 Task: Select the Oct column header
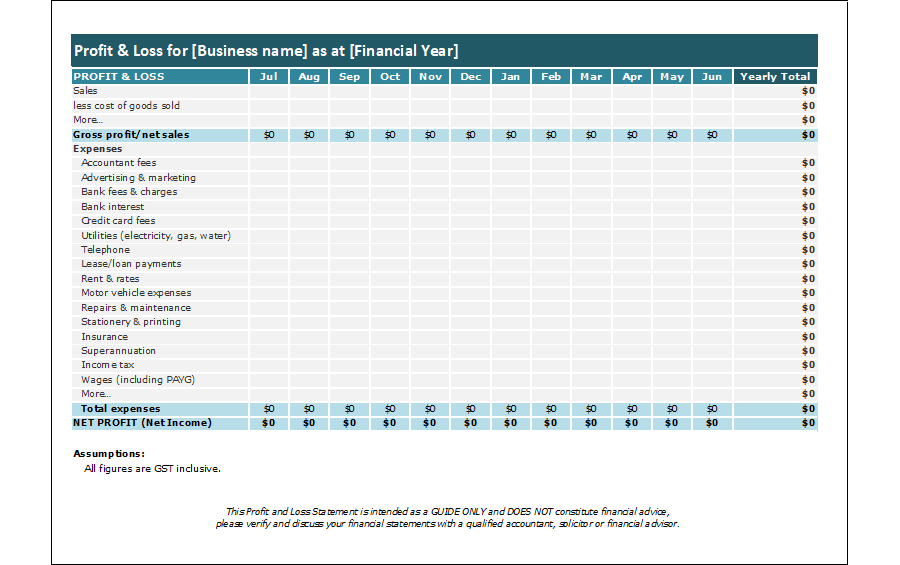390,76
